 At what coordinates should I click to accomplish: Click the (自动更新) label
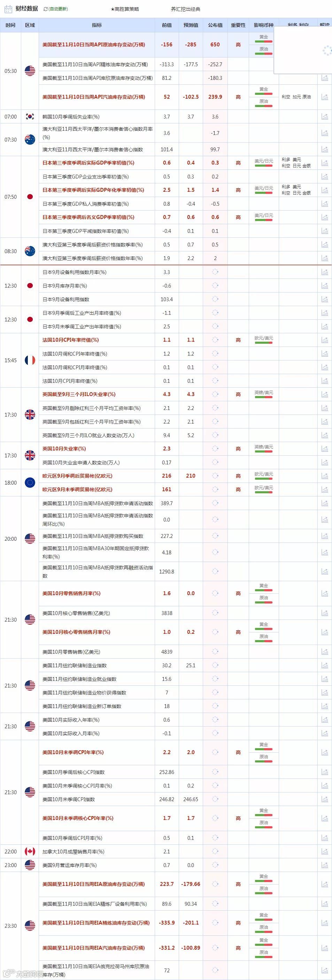[x=59, y=9]
